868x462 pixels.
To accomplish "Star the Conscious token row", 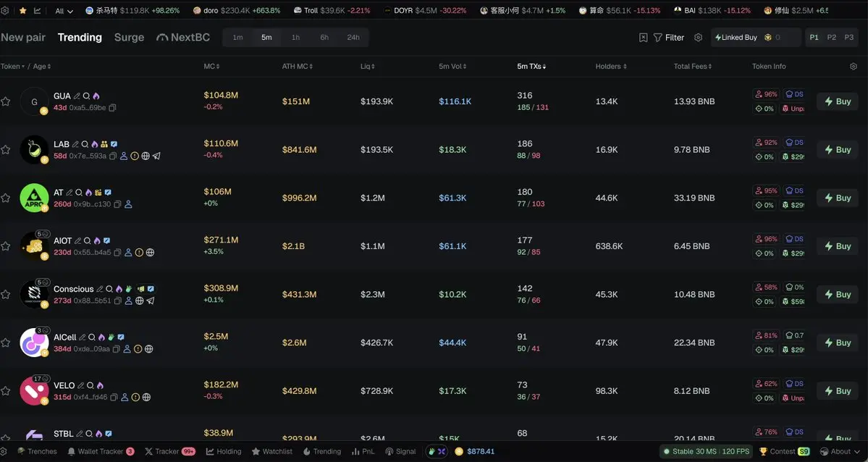I will click(6, 294).
